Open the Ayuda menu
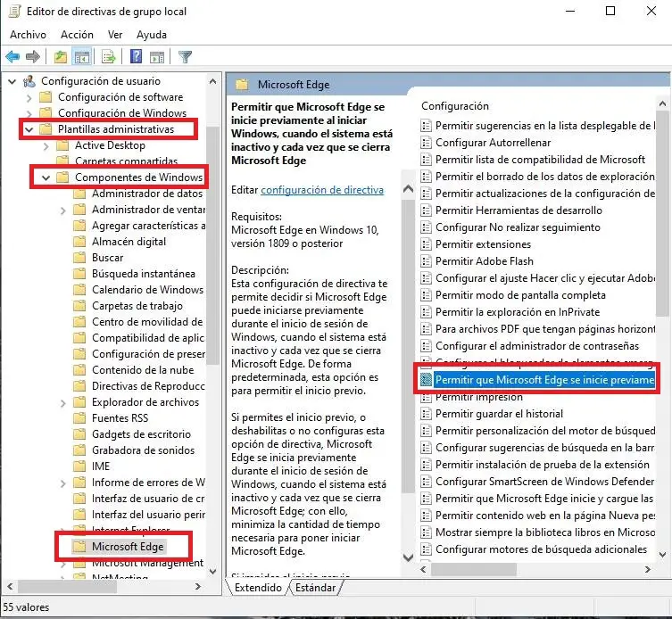Screen dimensions: 672x619 pos(152,34)
